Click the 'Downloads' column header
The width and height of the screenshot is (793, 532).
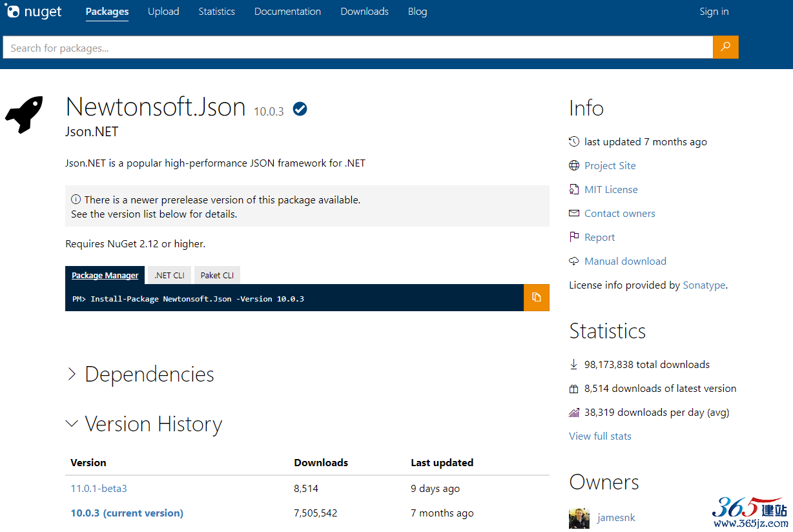coord(321,462)
